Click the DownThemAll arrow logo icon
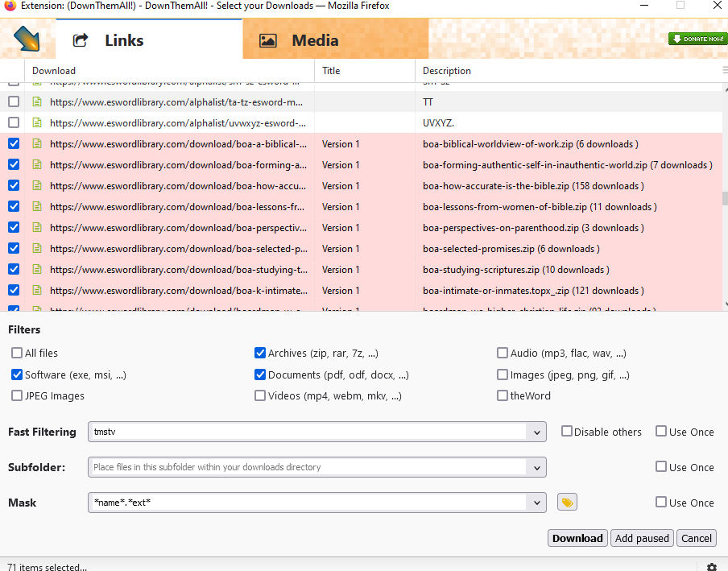The image size is (728, 571). point(27,39)
